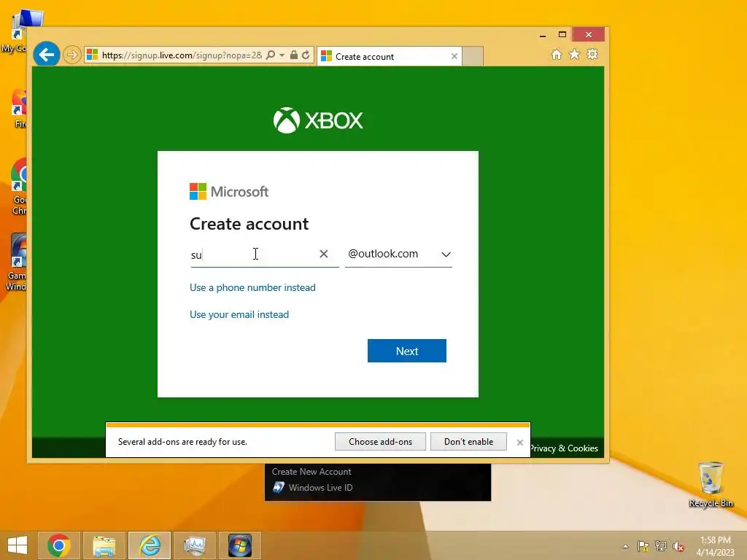This screenshot has height=560, width=747.
Task: Click Internet Explorer taskbar icon
Action: tap(150, 545)
